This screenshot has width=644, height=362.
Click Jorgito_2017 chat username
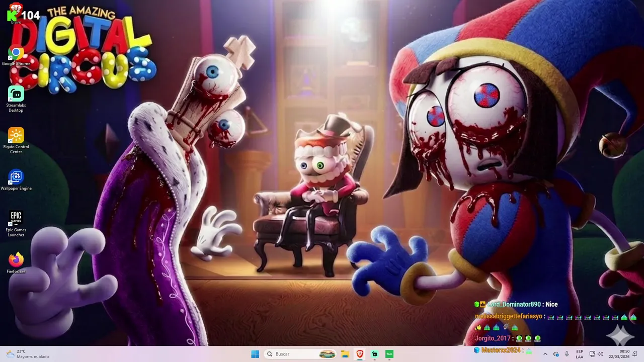tap(493, 338)
